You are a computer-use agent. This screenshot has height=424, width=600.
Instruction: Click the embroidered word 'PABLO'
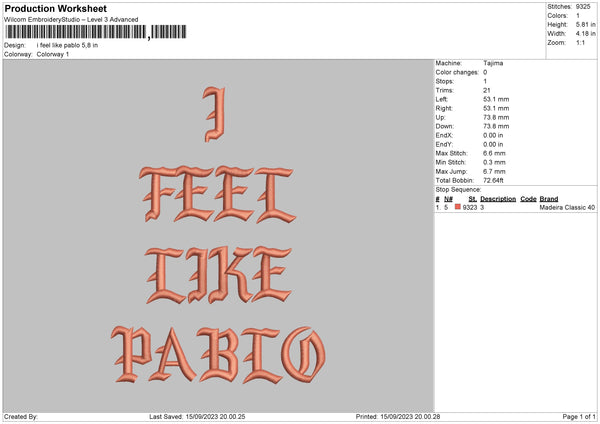(218, 355)
